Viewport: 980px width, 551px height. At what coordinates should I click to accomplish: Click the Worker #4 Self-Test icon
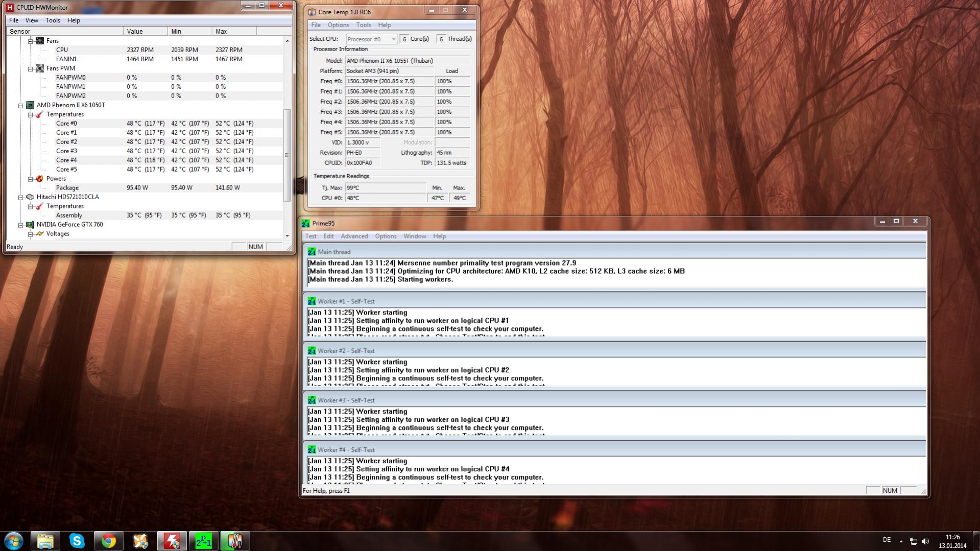(312, 450)
